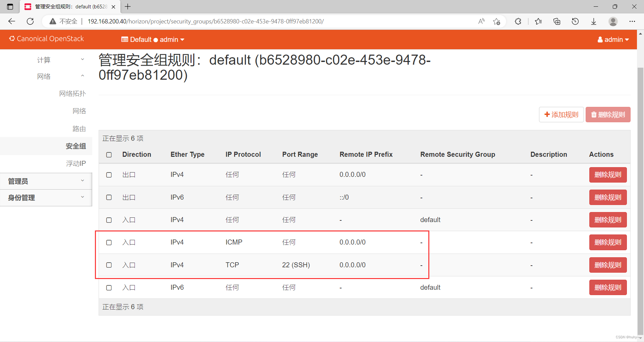
Task: Check the 入口 IPv4 default group rule
Action: pos(109,220)
